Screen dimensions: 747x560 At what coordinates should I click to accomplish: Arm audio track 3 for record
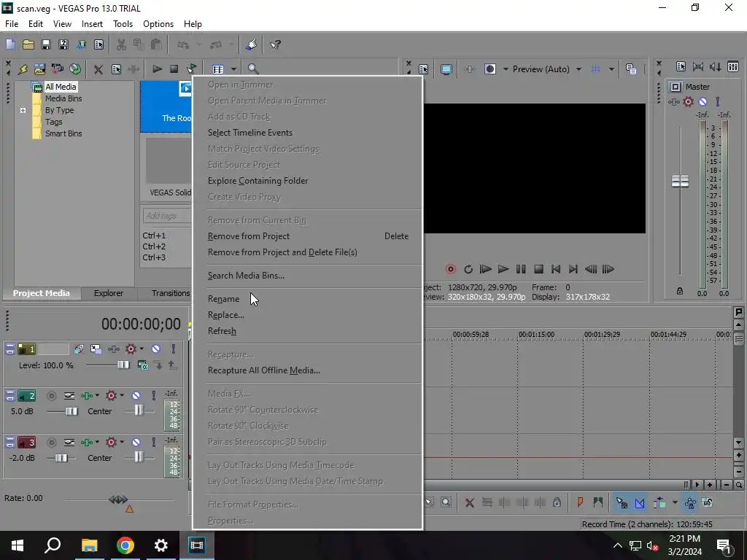pos(52,443)
